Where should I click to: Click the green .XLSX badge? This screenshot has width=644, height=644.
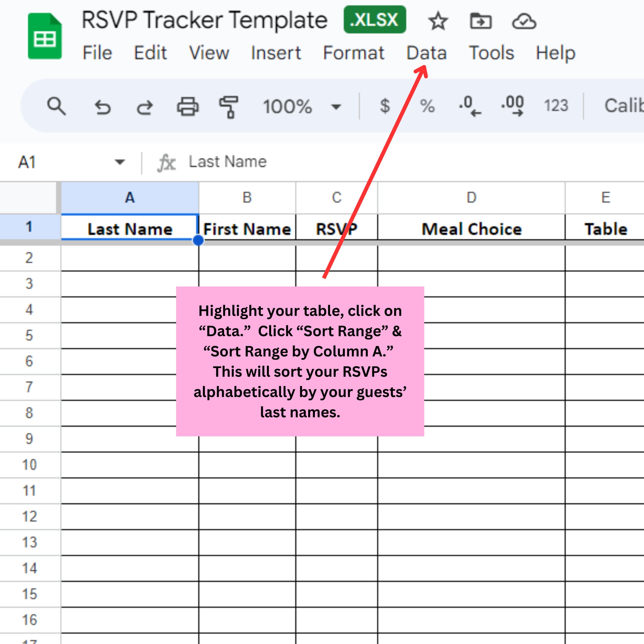pos(374,20)
